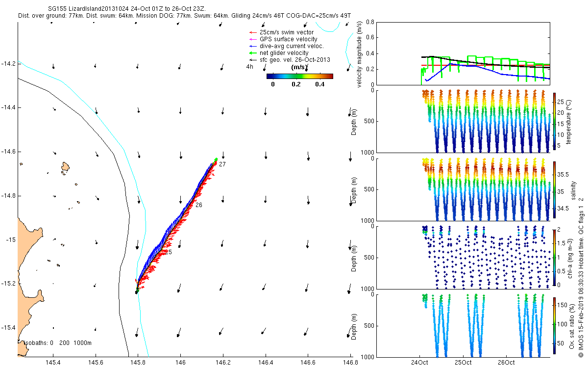Image resolution: width=588 pixels, height=368 pixels.
Task: Click the temperature colorbar
Action: [x=554, y=121]
